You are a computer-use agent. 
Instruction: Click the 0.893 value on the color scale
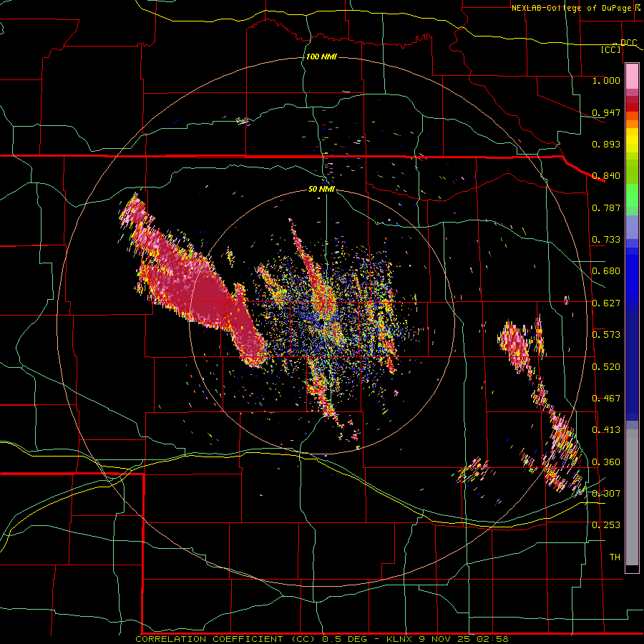click(606, 144)
